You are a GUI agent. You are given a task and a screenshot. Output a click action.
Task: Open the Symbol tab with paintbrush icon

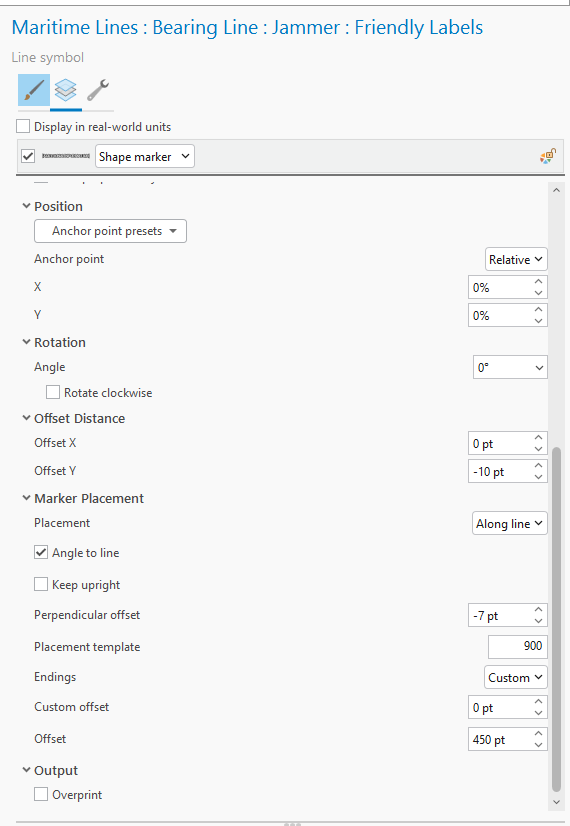34,90
